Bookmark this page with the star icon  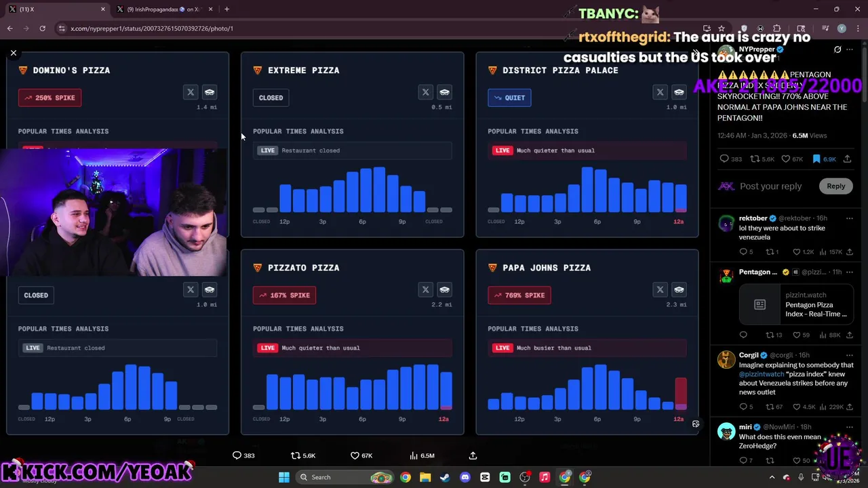click(722, 28)
